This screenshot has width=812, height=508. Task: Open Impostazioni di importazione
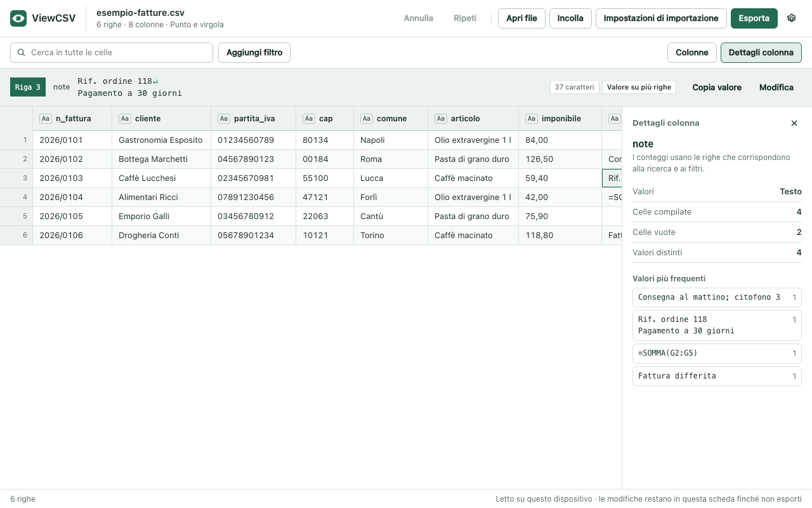(x=660, y=18)
